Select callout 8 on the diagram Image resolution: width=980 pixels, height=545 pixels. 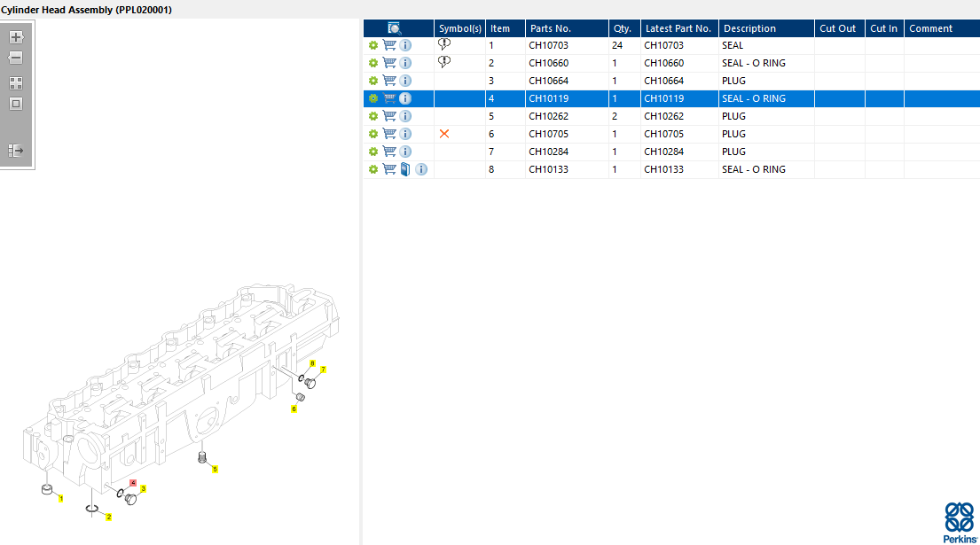click(312, 363)
